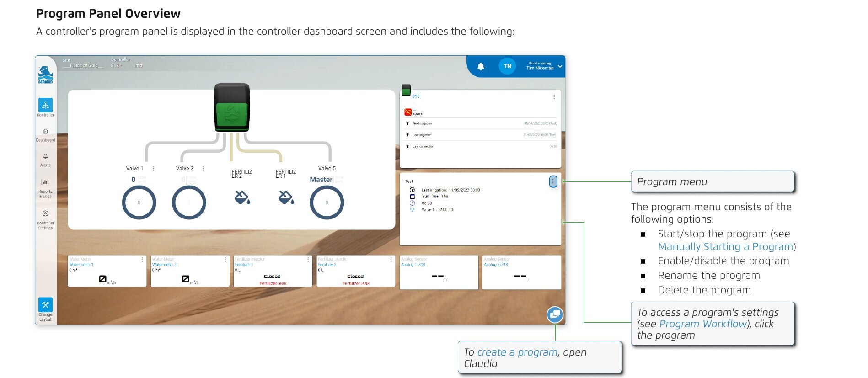
Task: Click the small controller thumbnail beside 818
Action: click(406, 91)
